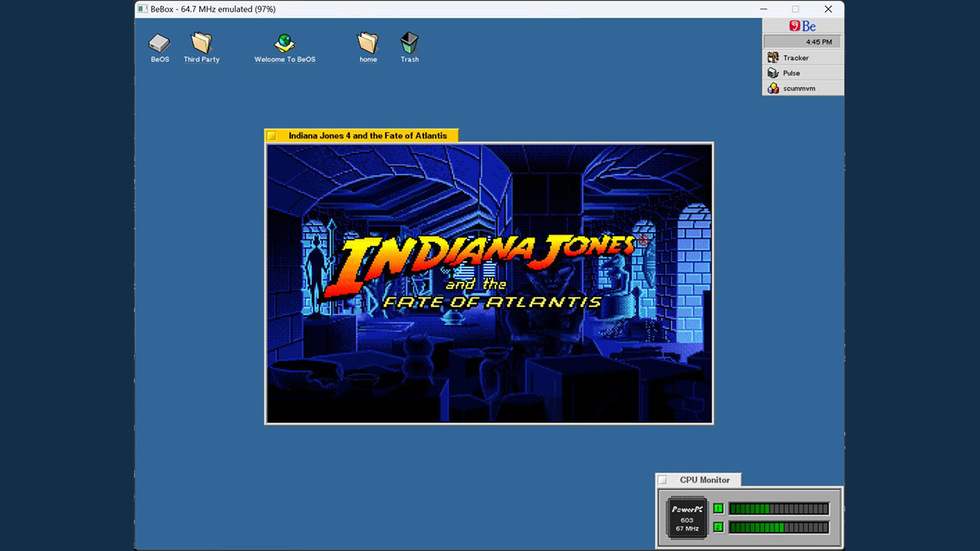980x551 pixels.
Task: Switch to Tracker in the Deskbar
Action: pyautogui.click(x=803, y=57)
